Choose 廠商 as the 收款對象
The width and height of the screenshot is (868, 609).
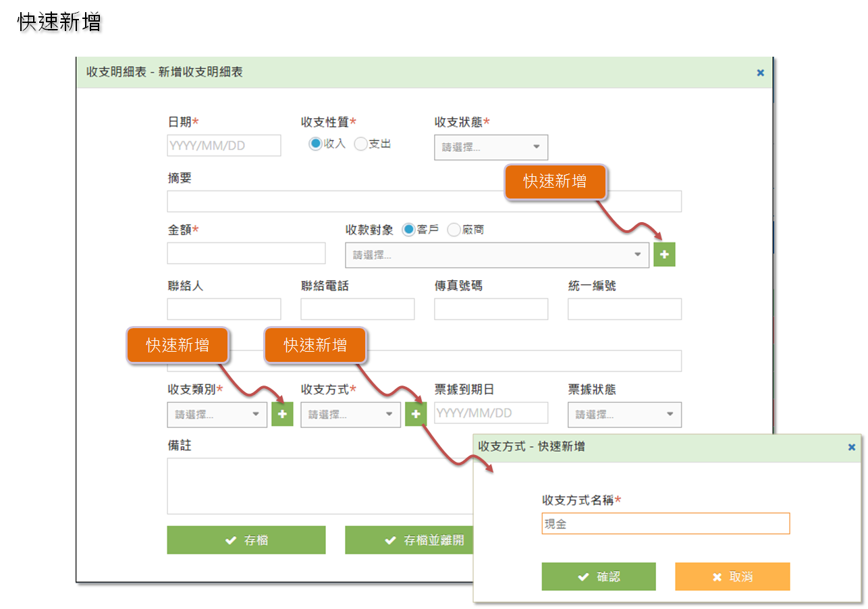454,230
